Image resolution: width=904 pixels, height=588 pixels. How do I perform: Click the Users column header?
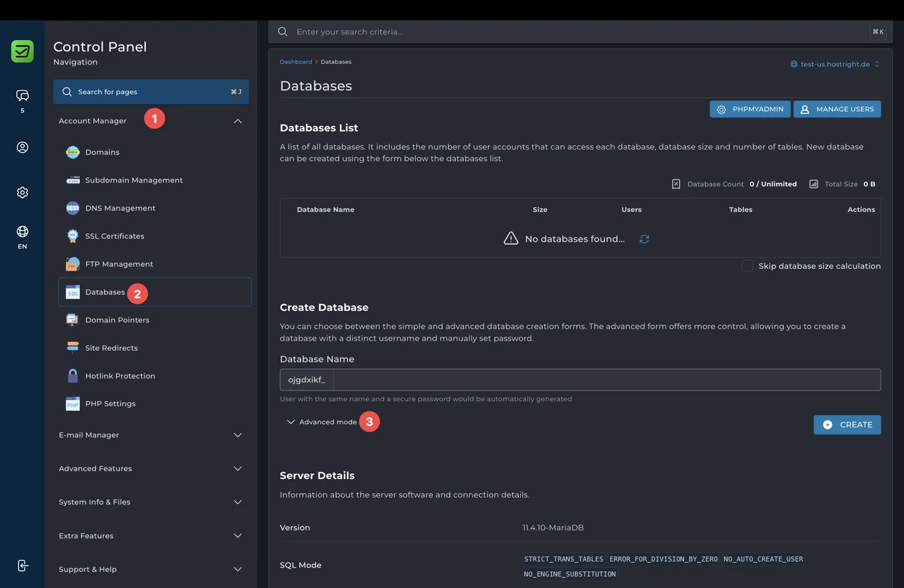(x=632, y=210)
